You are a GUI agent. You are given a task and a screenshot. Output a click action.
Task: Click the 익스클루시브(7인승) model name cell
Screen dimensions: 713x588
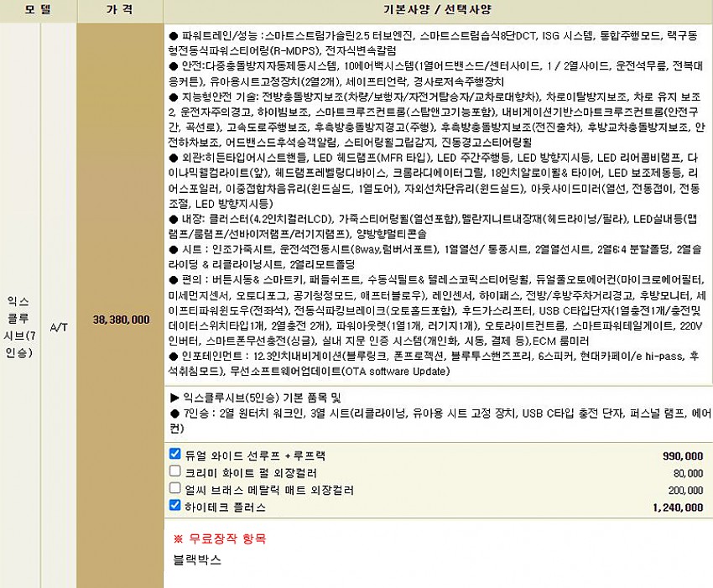pyautogui.click(x=20, y=325)
